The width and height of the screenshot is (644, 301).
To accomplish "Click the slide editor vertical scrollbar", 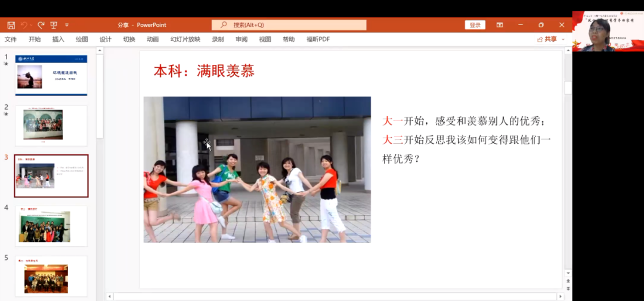I will (568, 179).
